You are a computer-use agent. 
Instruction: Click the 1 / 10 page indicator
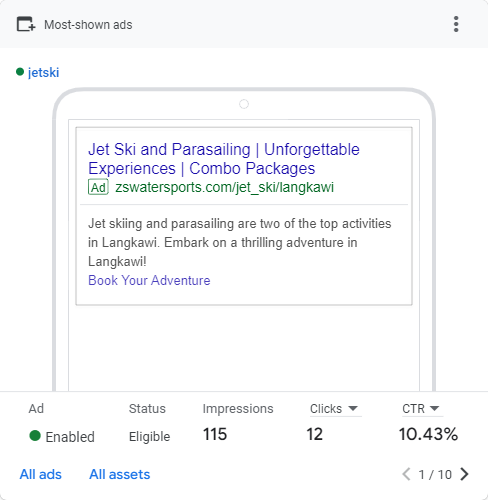point(435,474)
